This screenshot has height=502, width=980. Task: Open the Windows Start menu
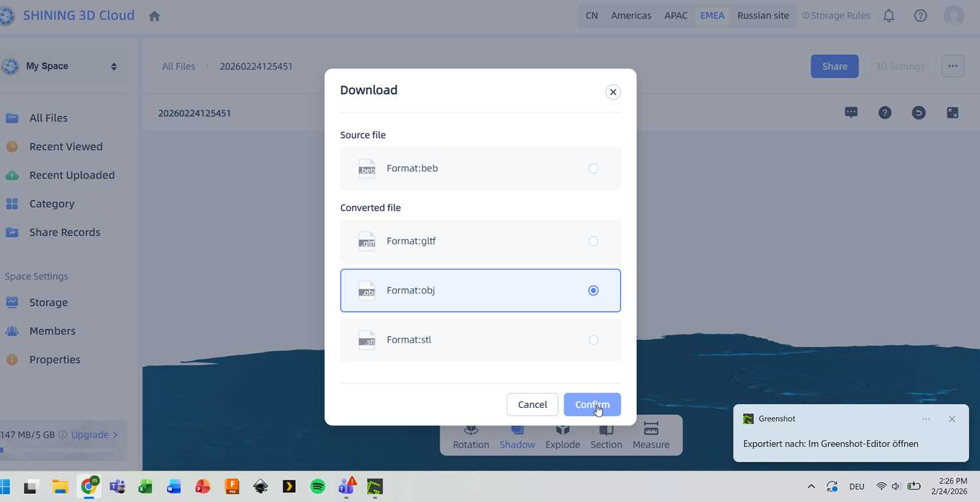(x=5, y=486)
